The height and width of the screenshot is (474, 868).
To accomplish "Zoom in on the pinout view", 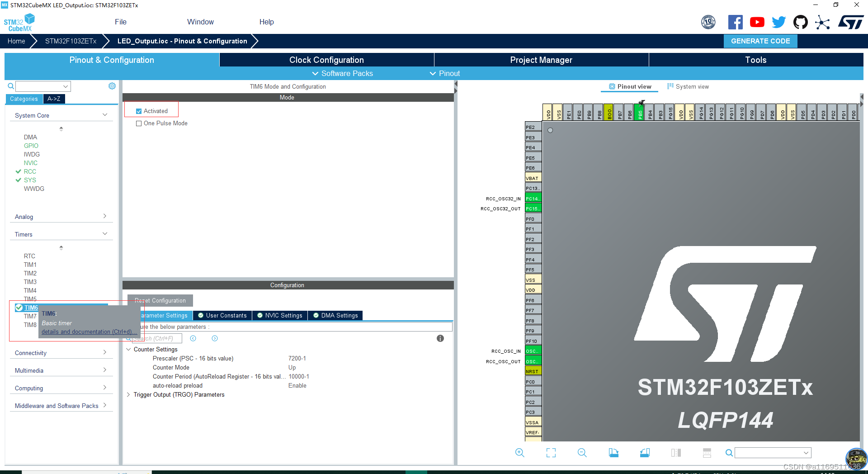I will [519, 453].
